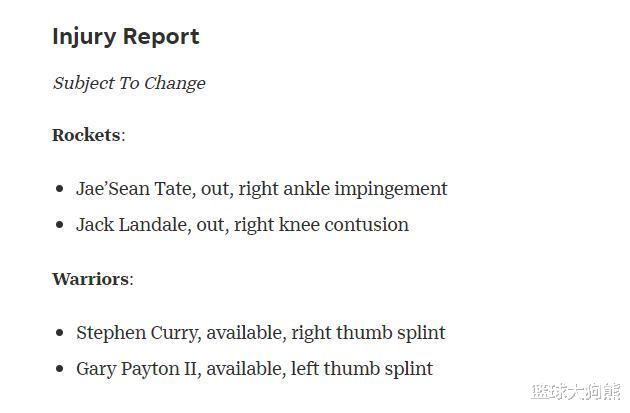The image size is (630, 413).
Task: Click the right thumb splint text
Action: pyautogui.click(x=368, y=333)
